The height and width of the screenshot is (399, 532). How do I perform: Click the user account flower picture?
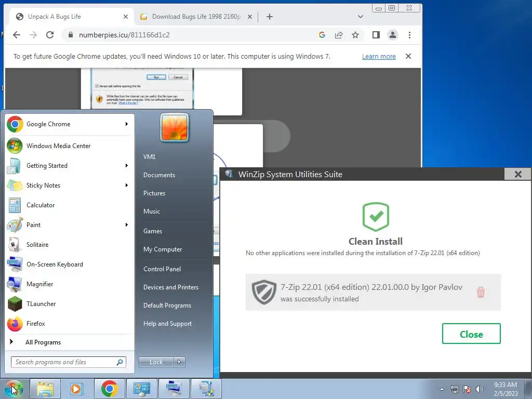175,128
